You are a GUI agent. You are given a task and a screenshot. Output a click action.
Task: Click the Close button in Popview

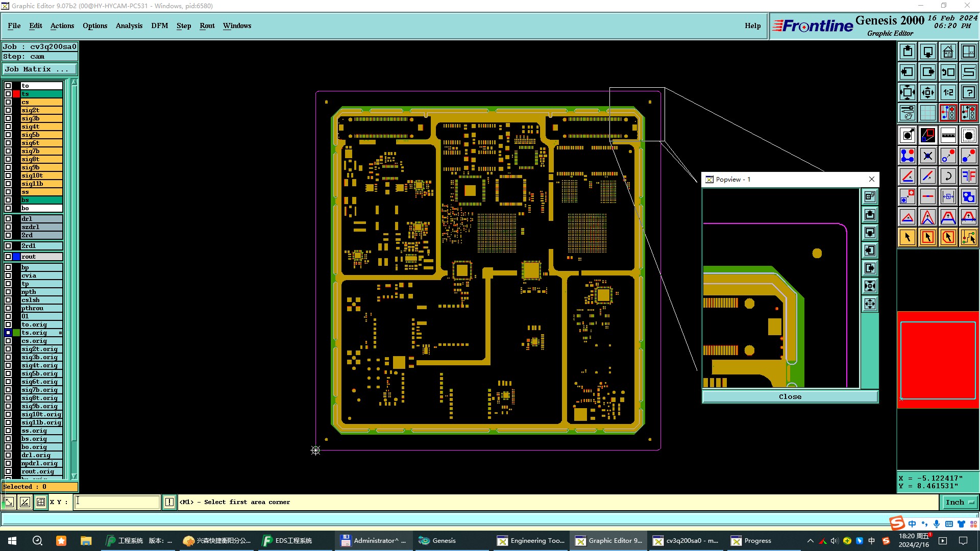[x=790, y=396]
